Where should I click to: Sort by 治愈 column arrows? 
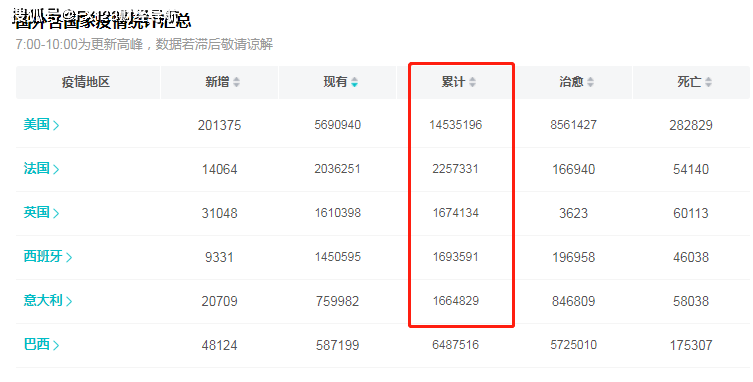591,82
